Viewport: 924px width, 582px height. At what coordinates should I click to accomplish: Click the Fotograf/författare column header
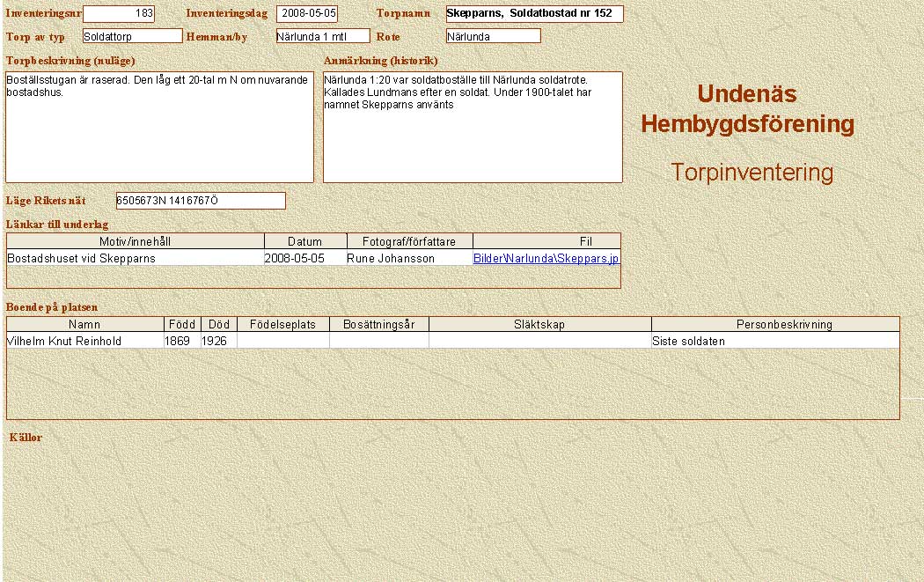pyautogui.click(x=409, y=241)
